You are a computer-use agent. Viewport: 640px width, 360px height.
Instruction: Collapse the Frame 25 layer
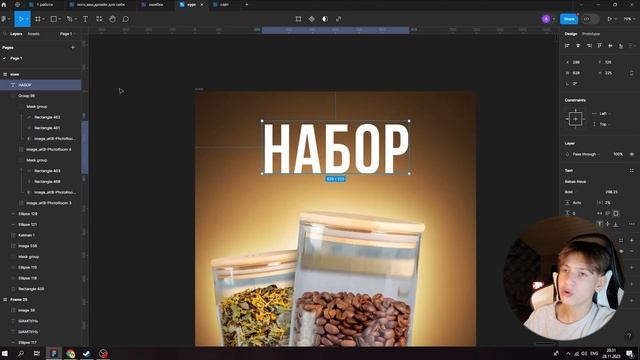(x=5, y=300)
